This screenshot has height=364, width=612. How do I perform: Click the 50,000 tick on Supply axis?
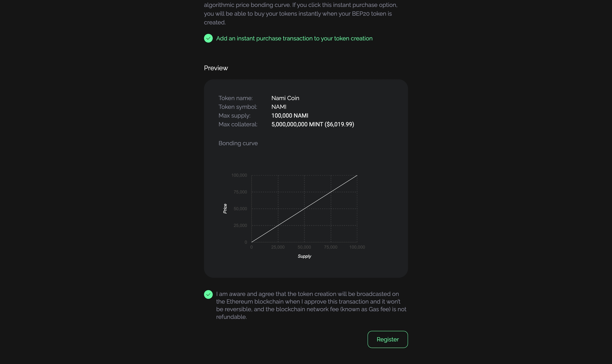(x=304, y=247)
